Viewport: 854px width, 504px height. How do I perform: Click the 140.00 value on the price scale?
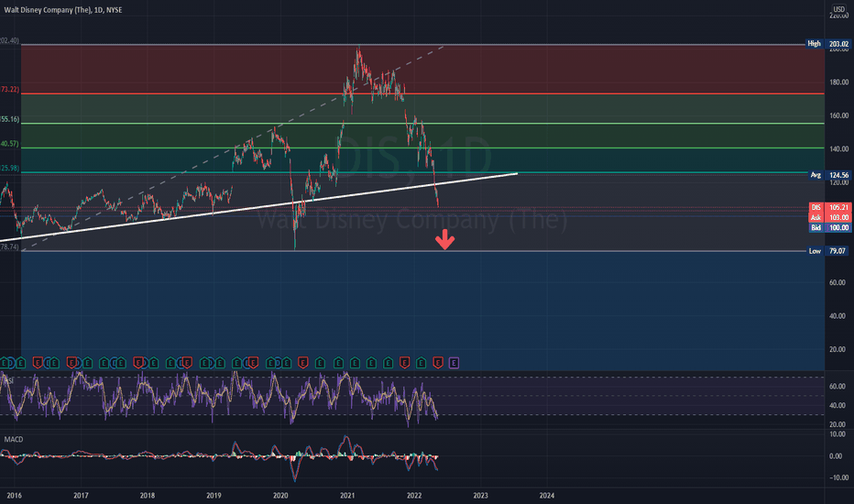(x=838, y=148)
